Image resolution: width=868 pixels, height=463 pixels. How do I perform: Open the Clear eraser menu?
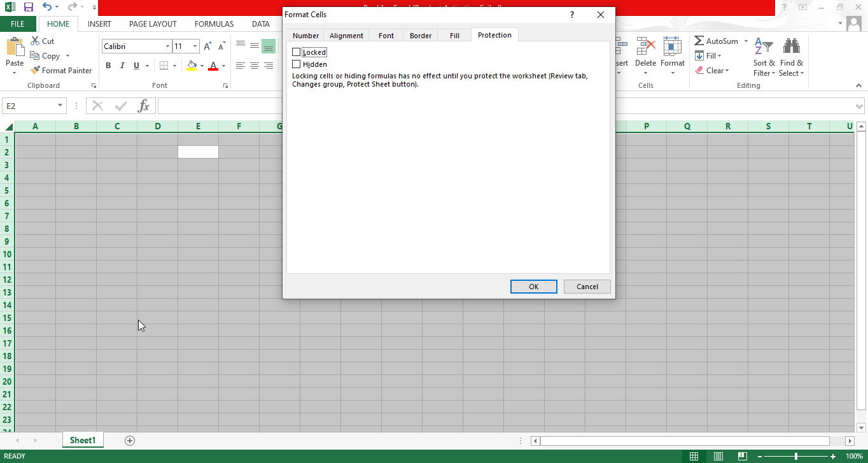tap(712, 70)
